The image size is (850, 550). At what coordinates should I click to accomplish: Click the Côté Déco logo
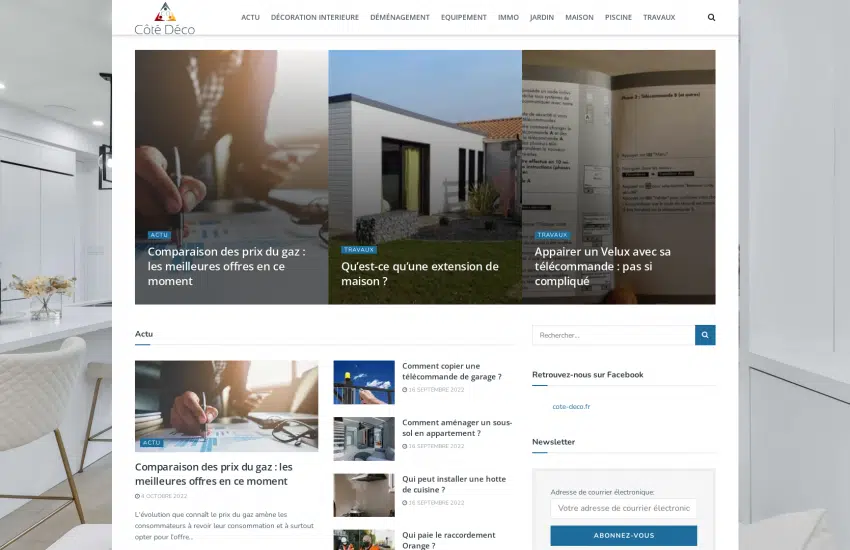(x=165, y=19)
